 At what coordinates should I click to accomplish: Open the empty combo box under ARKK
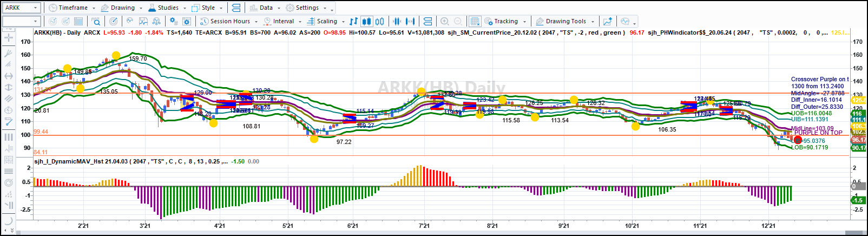(x=21, y=21)
